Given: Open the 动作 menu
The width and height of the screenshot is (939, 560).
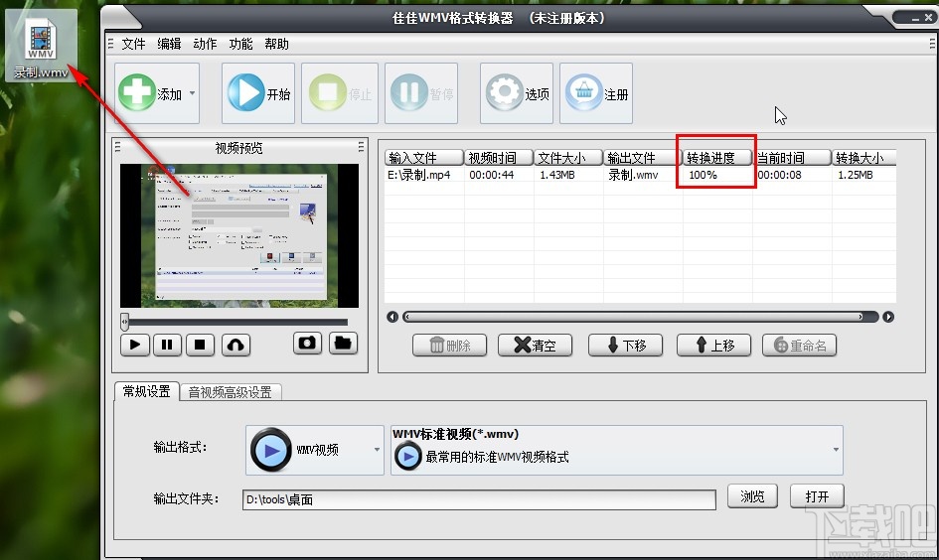Looking at the screenshot, I should point(205,44).
